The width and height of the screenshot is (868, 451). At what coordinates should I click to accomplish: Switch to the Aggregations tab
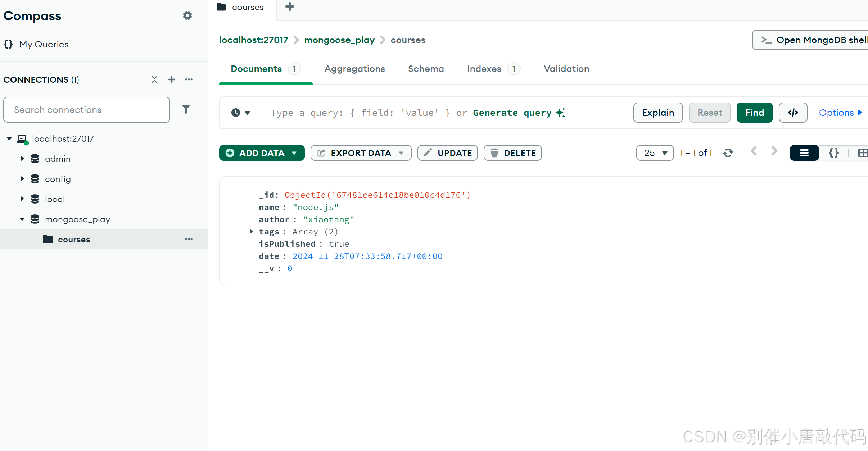tap(354, 69)
